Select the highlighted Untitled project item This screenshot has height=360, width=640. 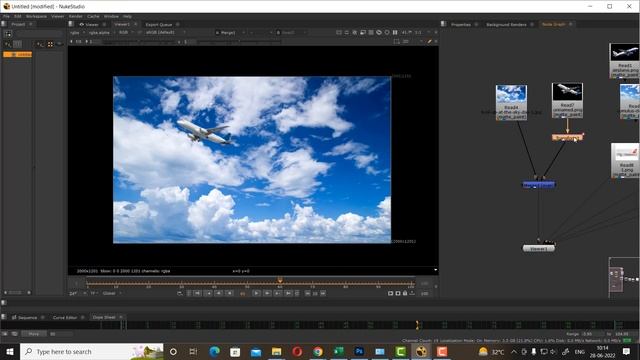click(18, 54)
